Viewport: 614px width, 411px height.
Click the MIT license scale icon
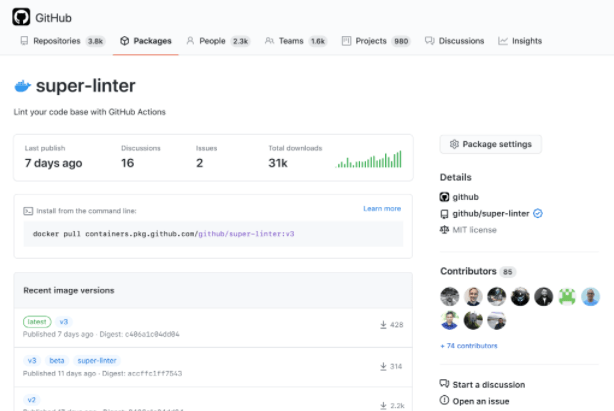[x=445, y=229]
